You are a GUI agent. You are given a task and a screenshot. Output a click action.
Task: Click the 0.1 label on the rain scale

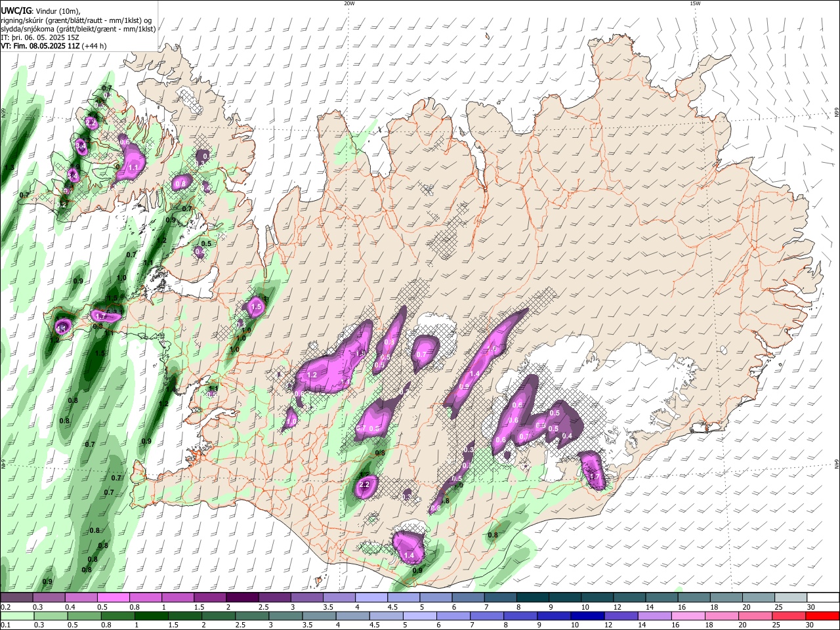[5, 625]
